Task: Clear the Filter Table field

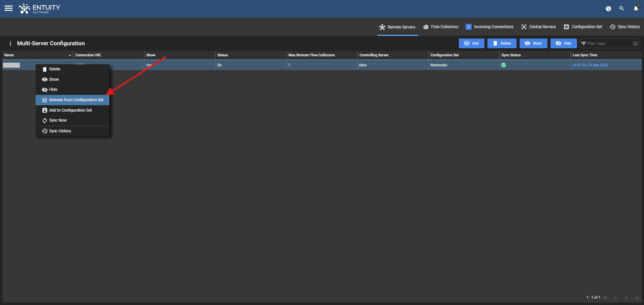Action: tap(635, 44)
